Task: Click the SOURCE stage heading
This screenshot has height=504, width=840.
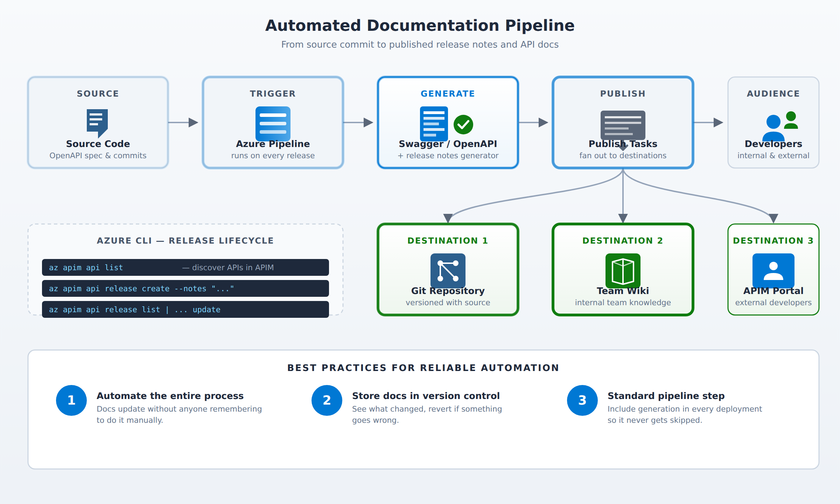Action: click(98, 93)
